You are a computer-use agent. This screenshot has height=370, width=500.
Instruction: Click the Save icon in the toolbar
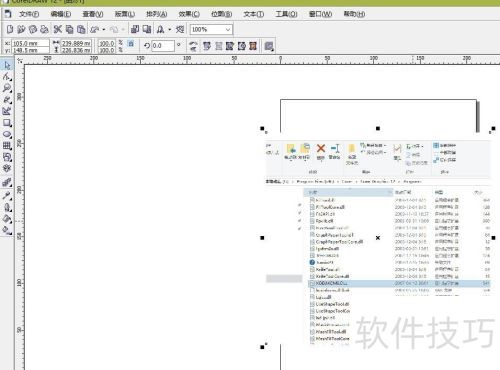(33, 29)
